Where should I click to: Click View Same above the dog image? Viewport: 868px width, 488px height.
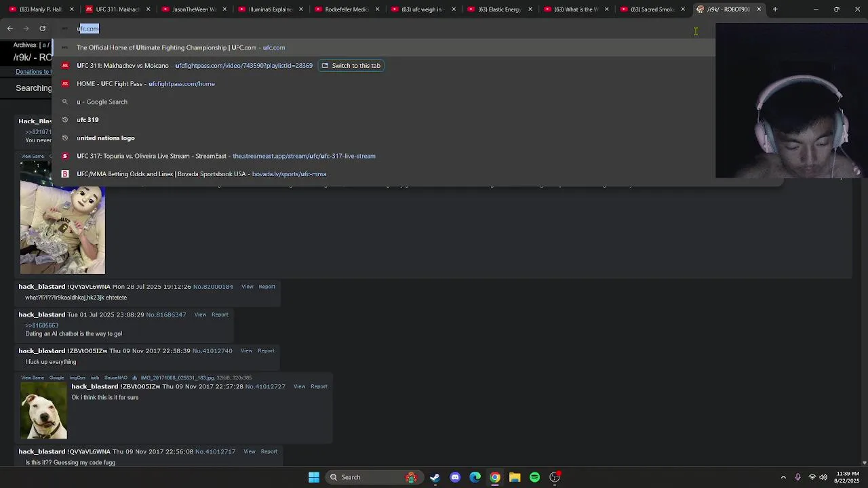click(x=33, y=378)
